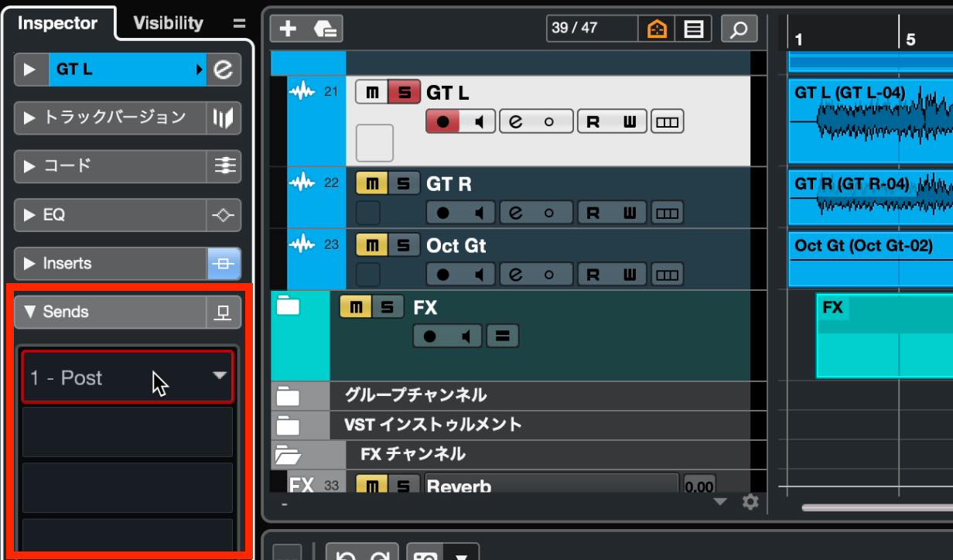Toggle EQ bypass icon
This screenshot has height=560, width=953.
224,215
